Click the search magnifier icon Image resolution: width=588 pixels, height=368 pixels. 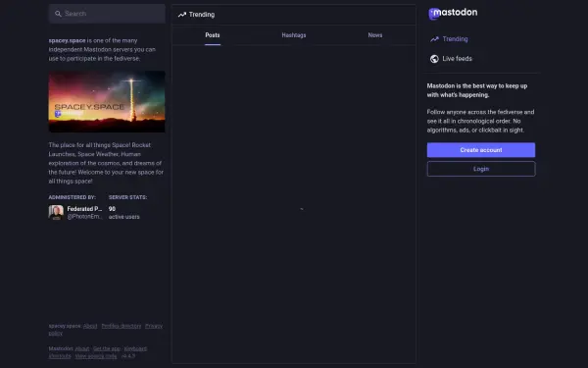click(x=58, y=14)
